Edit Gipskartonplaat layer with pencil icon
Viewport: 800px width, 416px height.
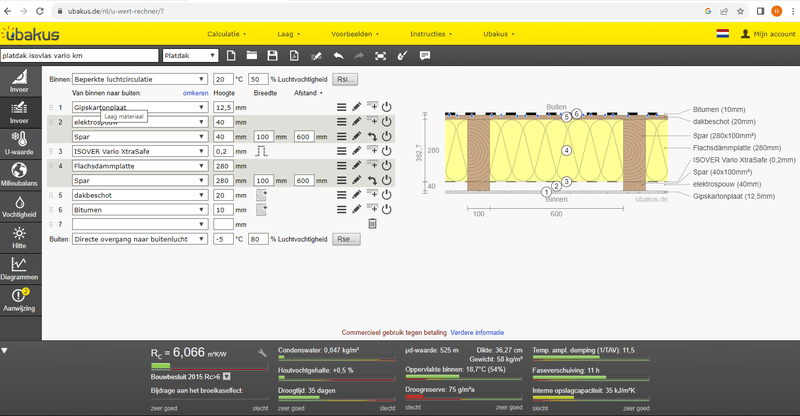pyautogui.click(x=357, y=107)
